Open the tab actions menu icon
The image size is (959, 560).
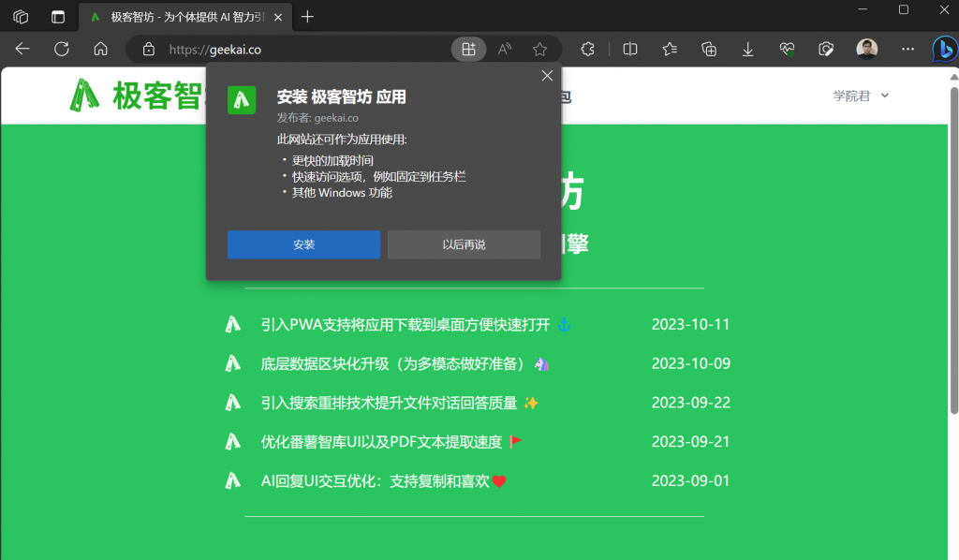(x=58, y=17)
